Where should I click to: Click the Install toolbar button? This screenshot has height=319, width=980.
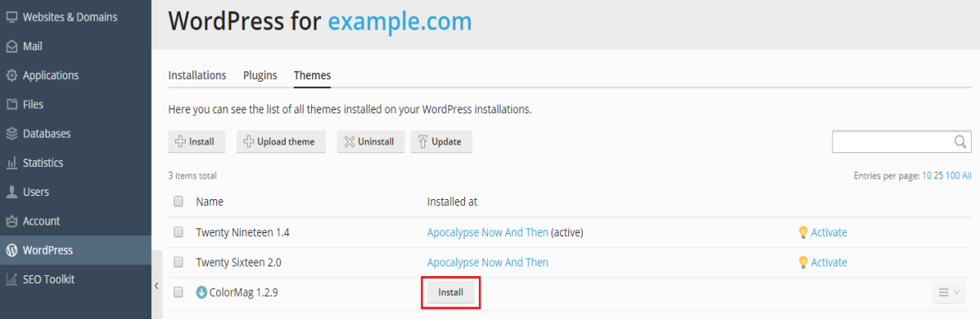(196, 142)
